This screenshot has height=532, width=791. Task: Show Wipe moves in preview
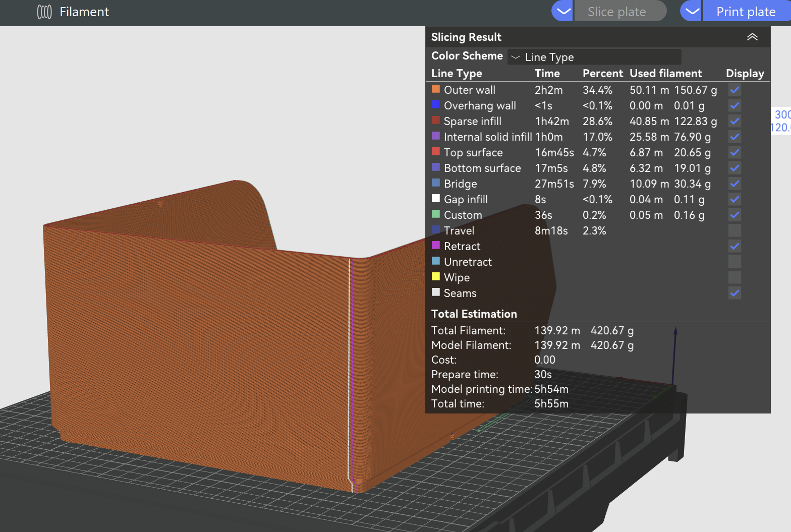tap(734, 278)
